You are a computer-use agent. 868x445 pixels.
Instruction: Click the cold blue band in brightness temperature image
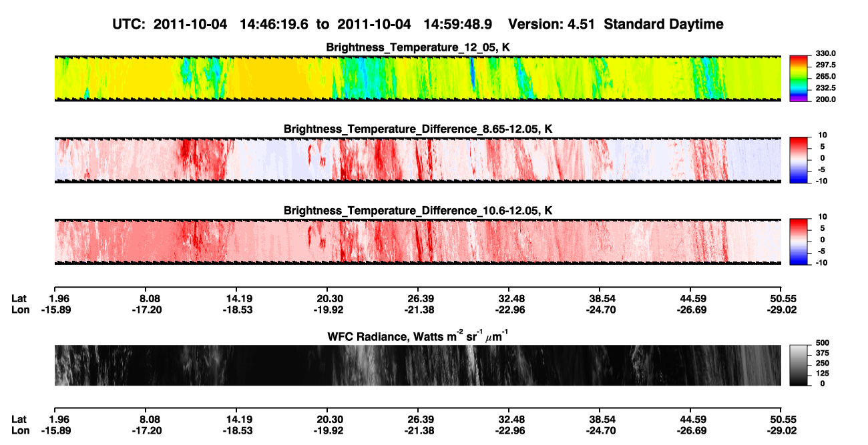(472, 75)
